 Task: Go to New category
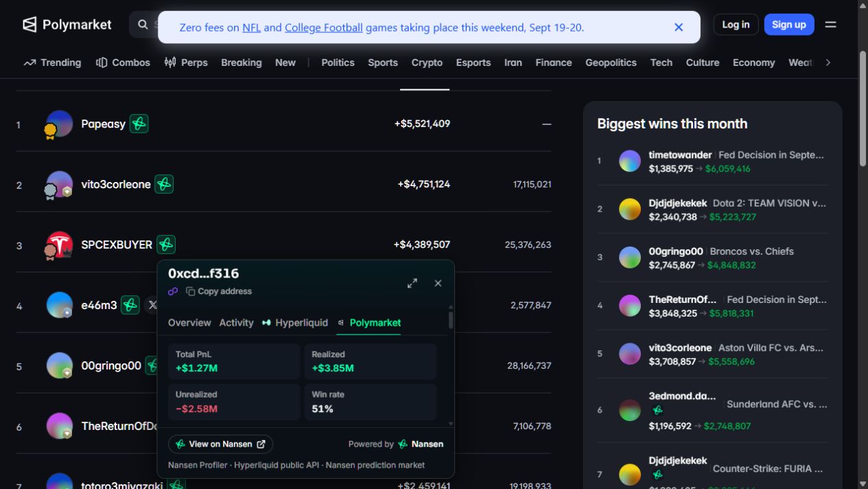click(285, 62)
